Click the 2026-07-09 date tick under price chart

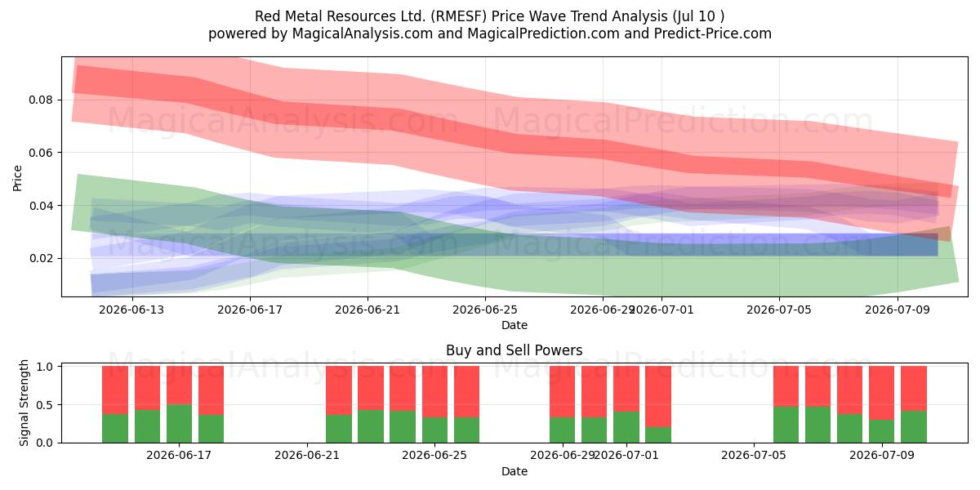click(898, 310)
